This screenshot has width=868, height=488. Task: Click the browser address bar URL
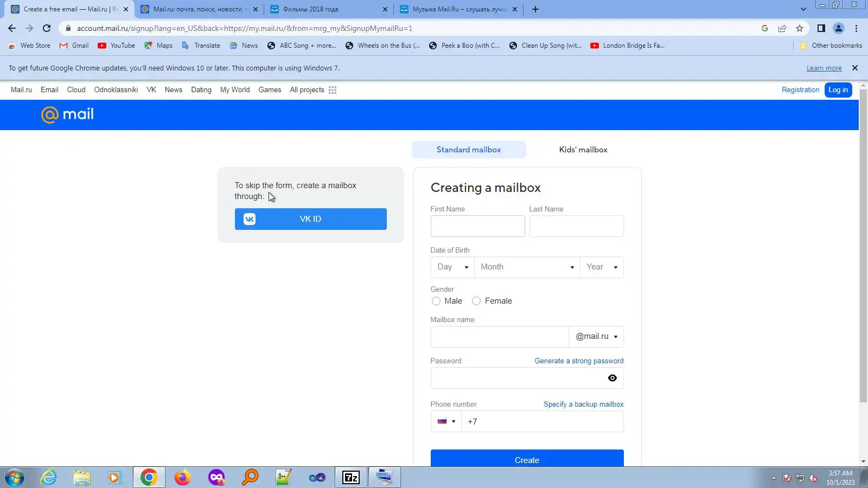point(245,28)
